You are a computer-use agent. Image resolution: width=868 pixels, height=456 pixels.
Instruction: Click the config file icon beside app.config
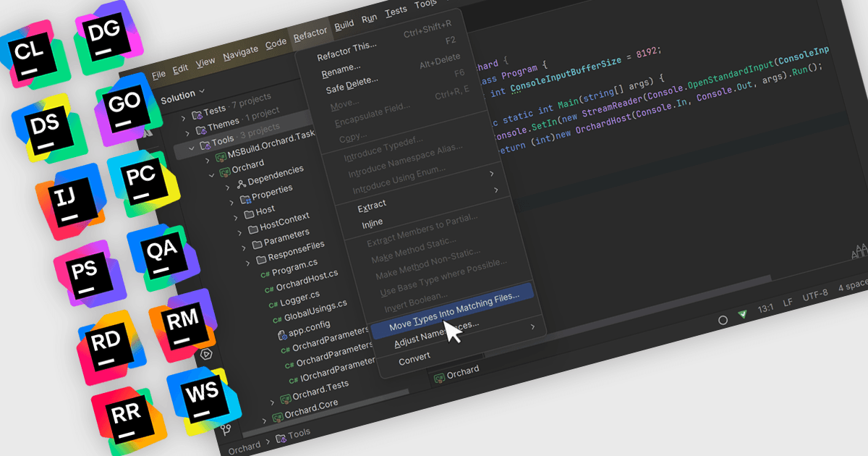[x=282, y=334]
